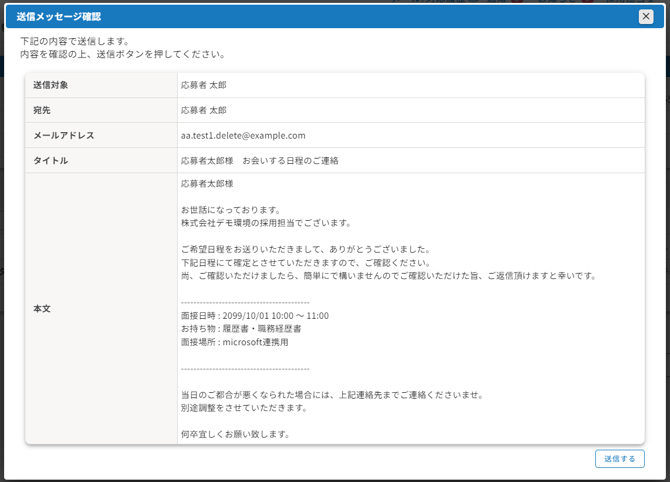Click the aa.test1.delete@example.com email address
The height and width of the screenshot is (482, 670).
pyautogui.click(x=243, y=135)
